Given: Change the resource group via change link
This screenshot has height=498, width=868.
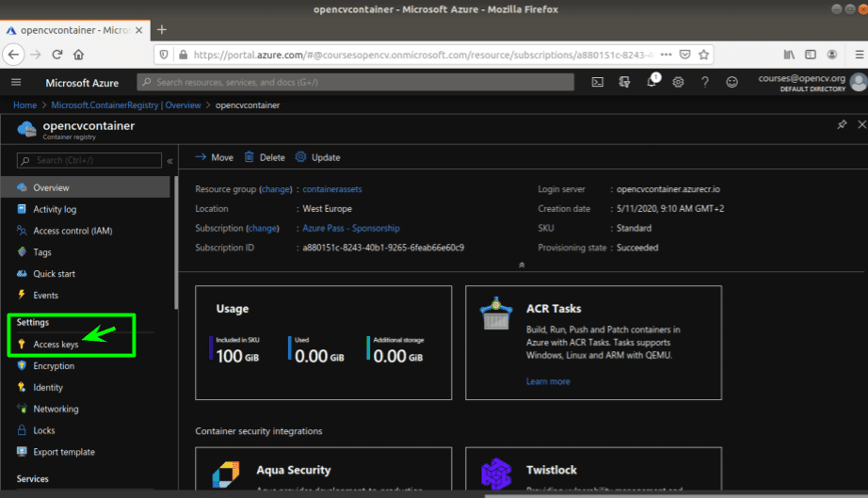Looking at the screenshot, I should click(x=276, y=189).
